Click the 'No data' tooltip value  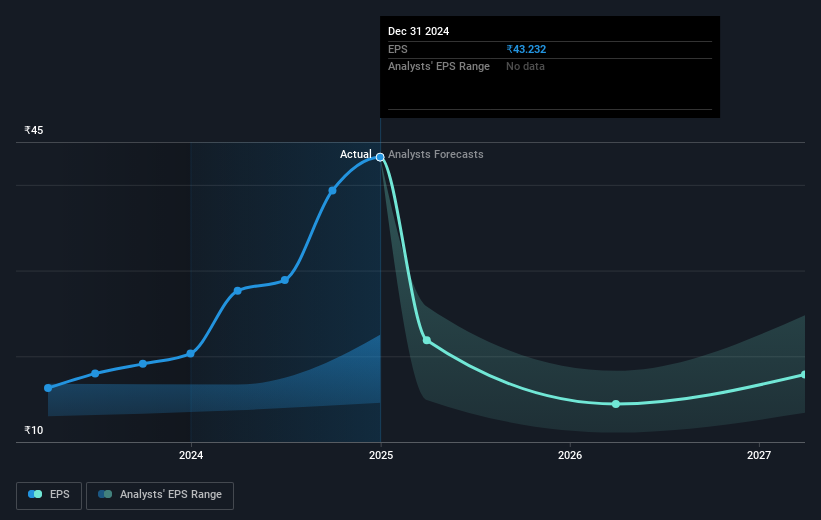click(x=525, y=67)
